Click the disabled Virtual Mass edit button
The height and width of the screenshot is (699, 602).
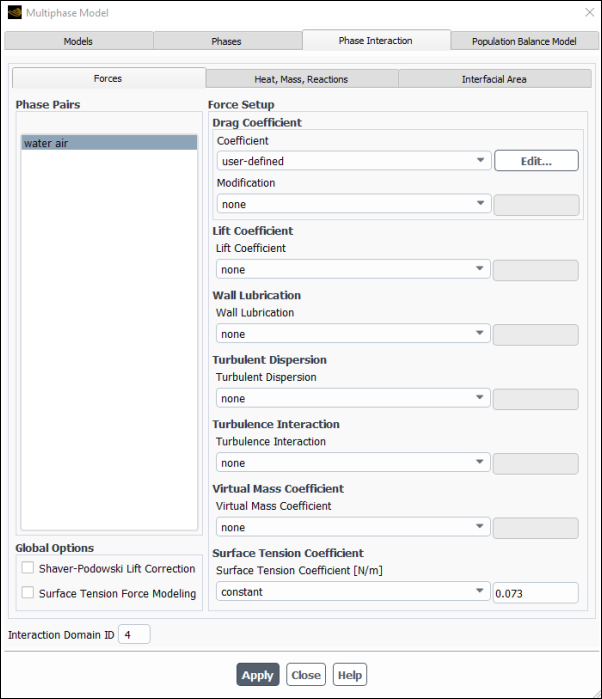click(x=536, y=528)
